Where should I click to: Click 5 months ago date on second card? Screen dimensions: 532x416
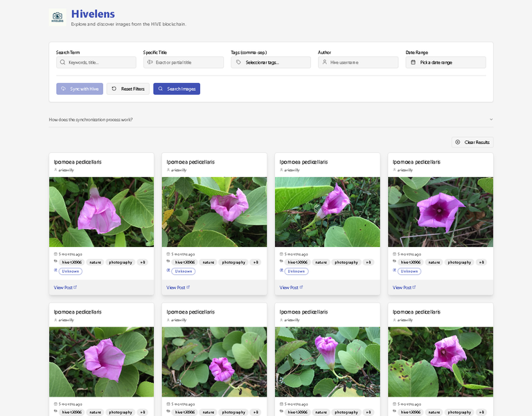[x=183, y=254]
